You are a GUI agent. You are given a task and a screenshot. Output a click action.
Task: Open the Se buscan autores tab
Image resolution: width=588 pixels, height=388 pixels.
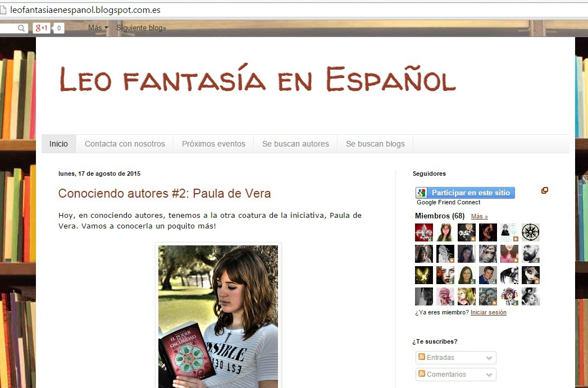tap(295, 144)
